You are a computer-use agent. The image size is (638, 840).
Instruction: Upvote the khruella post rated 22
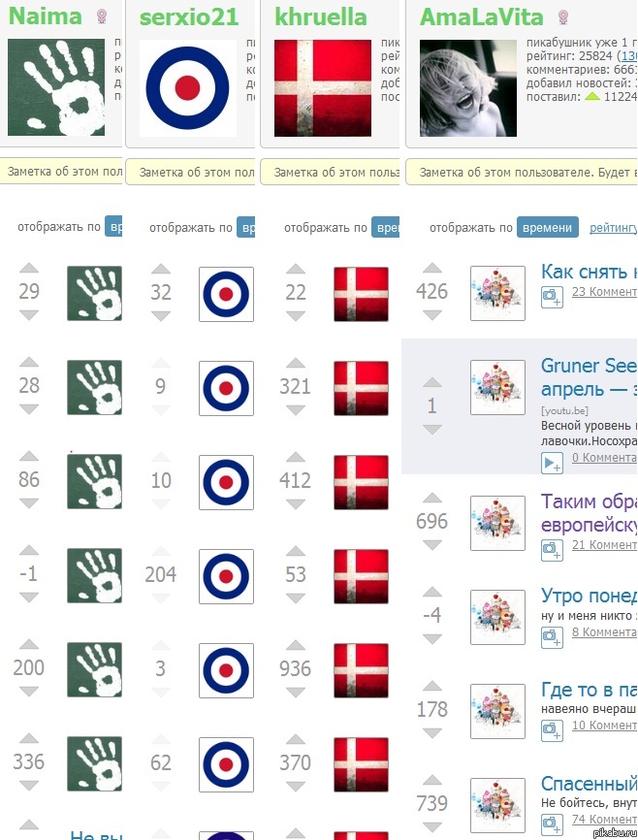coord(296,269)
